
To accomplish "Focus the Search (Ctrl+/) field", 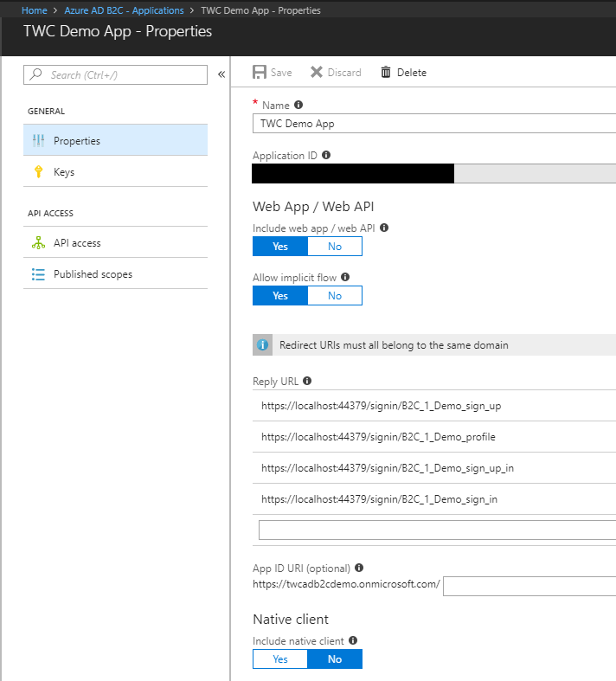I will point(115,74).
